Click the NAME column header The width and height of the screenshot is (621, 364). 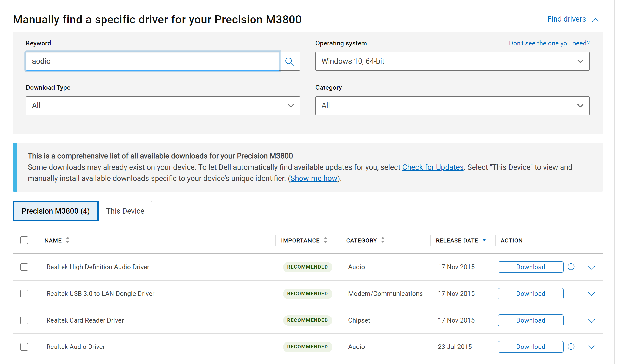click(x=53, y=240)
